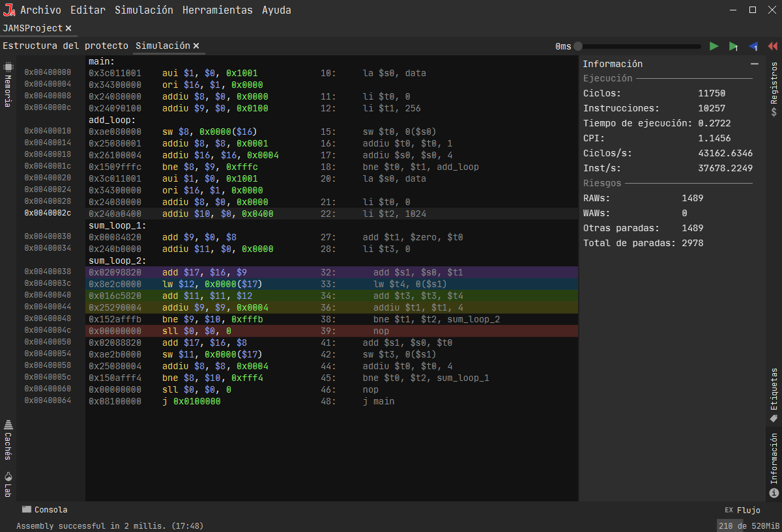Reset the simulation with the red rewind icon

pyautogui.click(x=772, y=46)
